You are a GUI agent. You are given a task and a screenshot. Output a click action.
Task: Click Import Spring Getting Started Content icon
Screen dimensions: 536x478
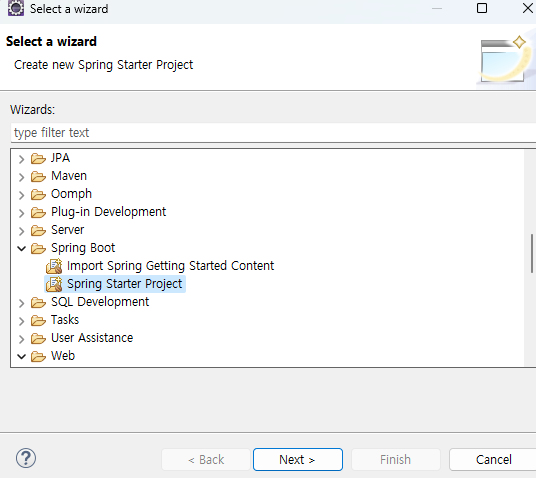pos(54,266)
